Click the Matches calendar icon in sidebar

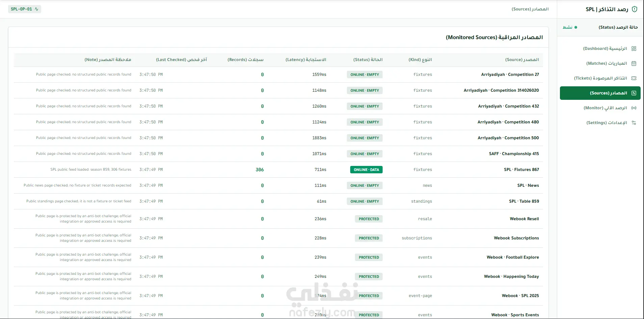pyautogui.click(x=634, y=63)
